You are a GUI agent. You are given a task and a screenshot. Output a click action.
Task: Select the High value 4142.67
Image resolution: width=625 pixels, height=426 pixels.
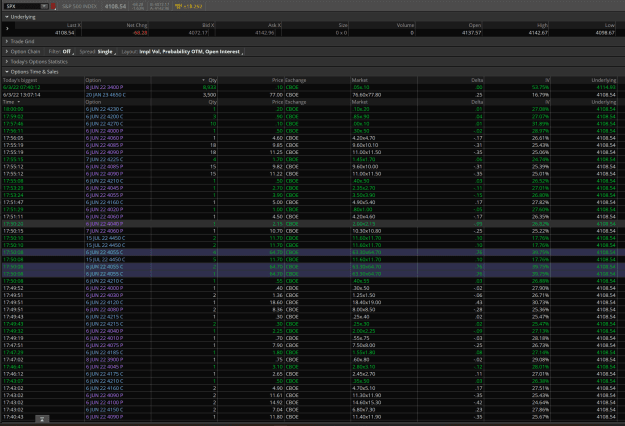pos(538,33)
